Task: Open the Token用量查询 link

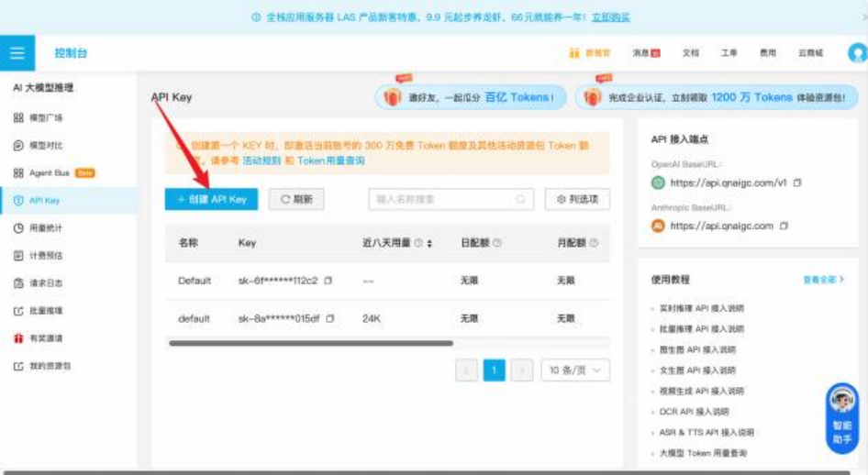Action: 330,160
